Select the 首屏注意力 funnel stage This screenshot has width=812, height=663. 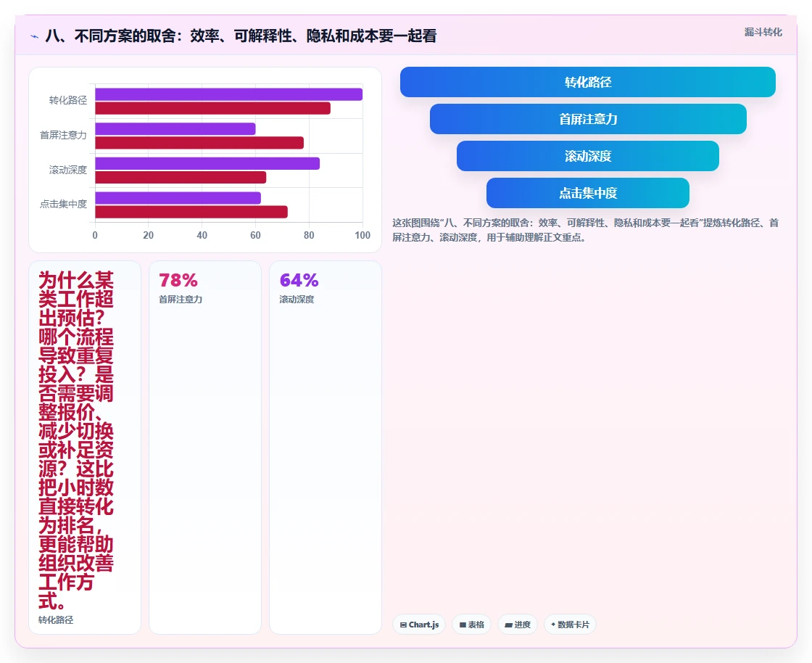pyautogui.click(x=588, y=119)
